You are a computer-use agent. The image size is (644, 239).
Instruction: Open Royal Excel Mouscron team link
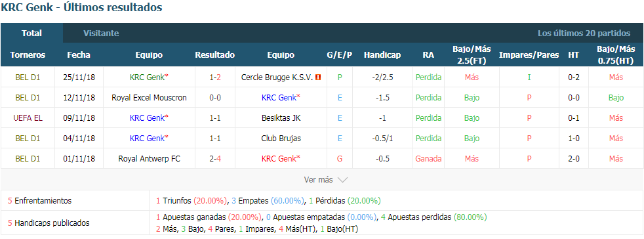tap(149, 97)
